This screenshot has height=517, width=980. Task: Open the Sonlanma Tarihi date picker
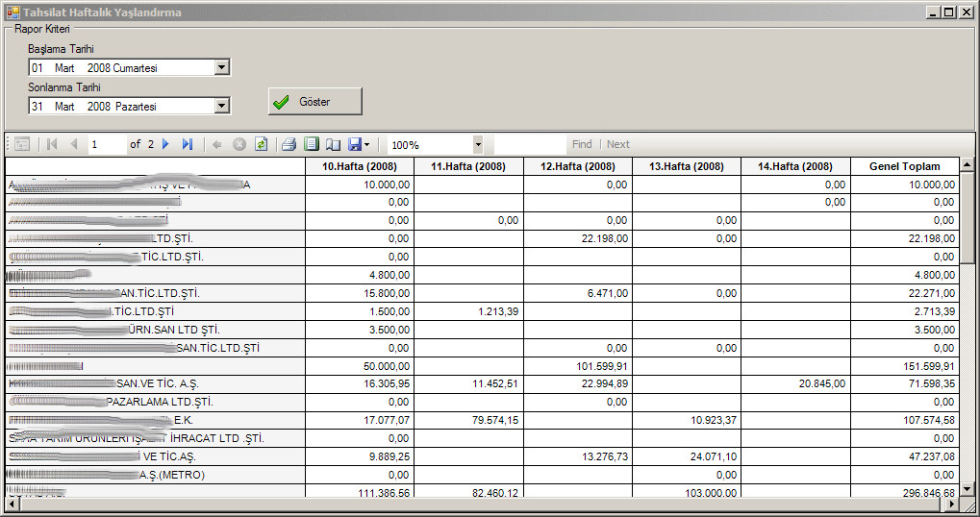pos(221,106)
